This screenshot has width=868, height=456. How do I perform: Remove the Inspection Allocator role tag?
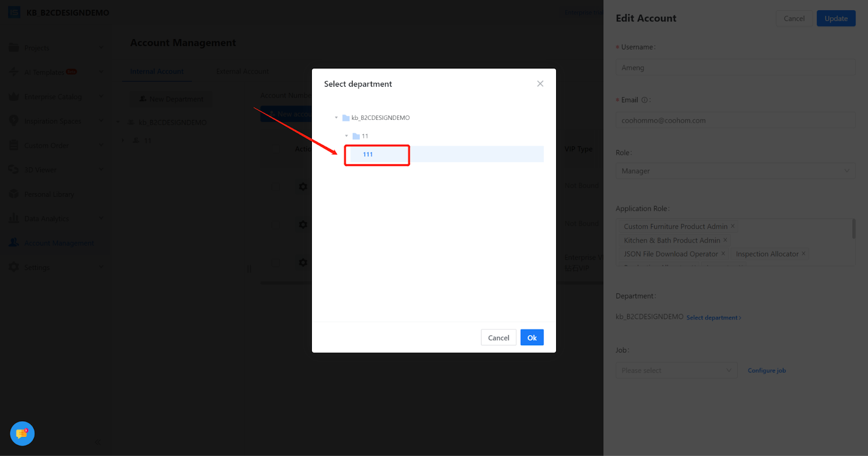pos(803,253)
